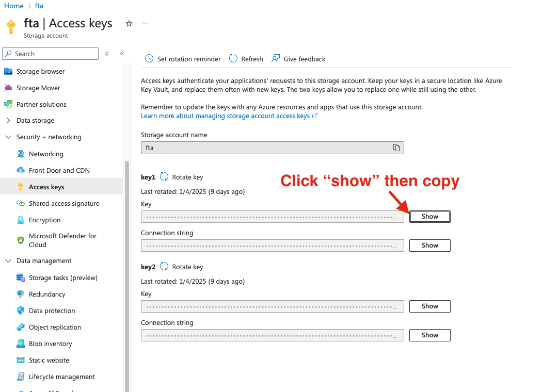Click the Data protection shield icon

pos(21,311)
